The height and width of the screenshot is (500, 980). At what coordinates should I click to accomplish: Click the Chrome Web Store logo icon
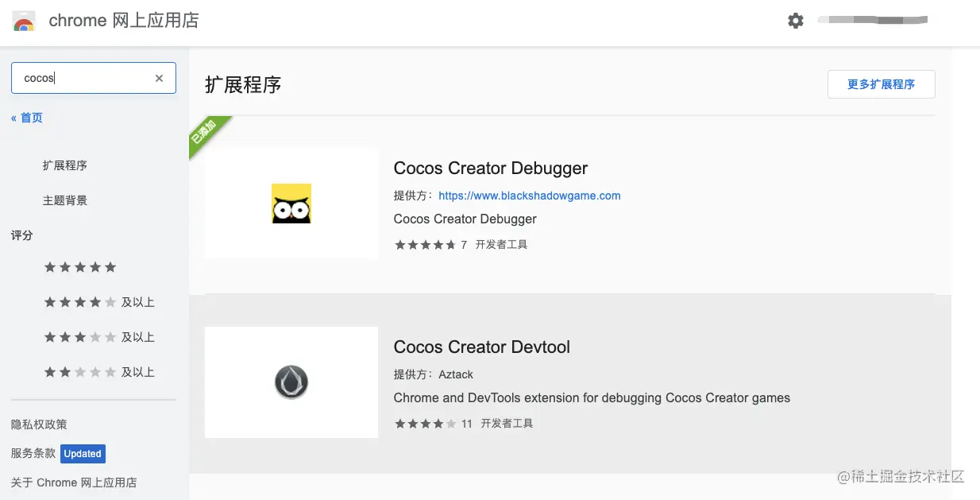[24, 21]
